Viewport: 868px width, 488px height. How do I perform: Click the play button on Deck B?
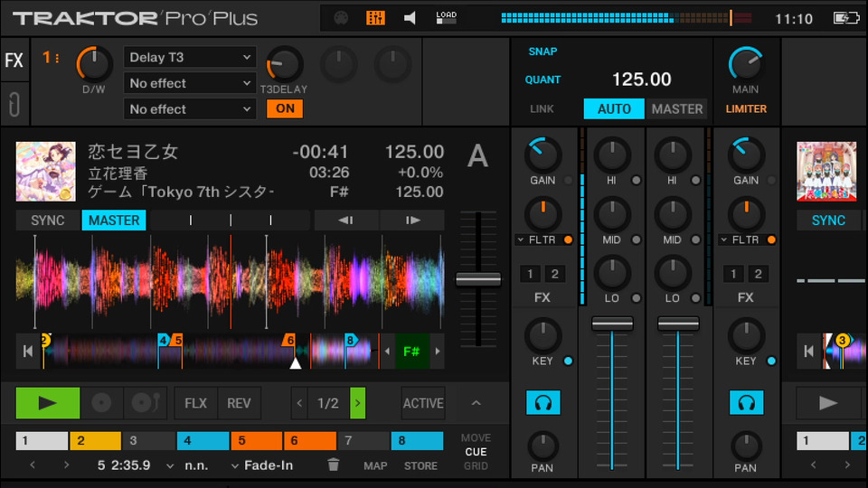[x=828, y=403]
